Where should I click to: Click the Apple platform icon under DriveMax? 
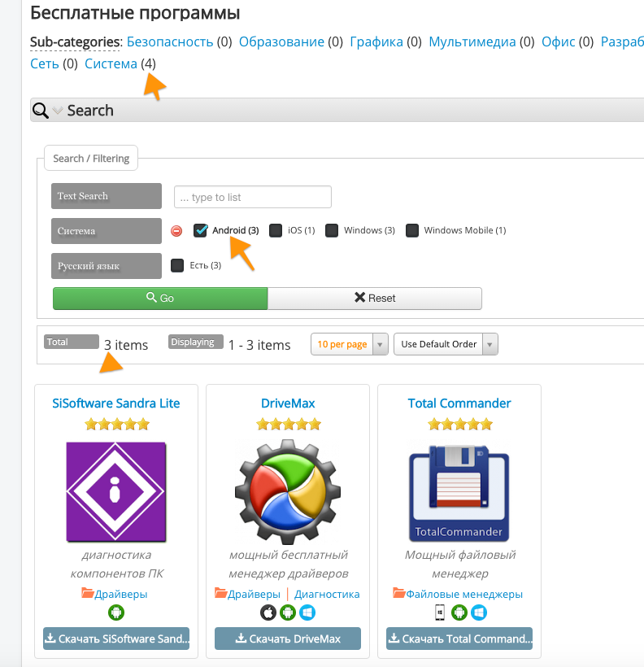[268, 613]
